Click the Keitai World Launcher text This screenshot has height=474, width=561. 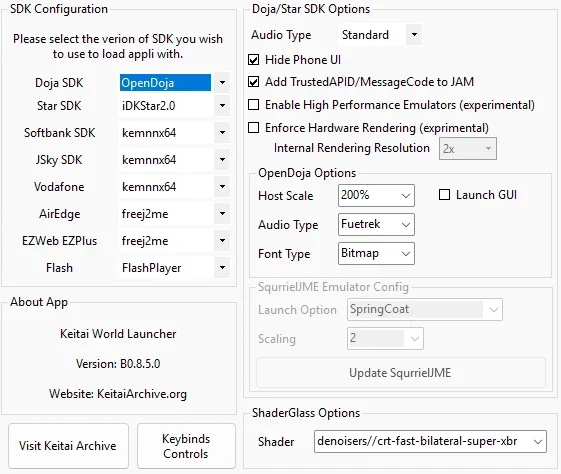click(x=118, y=334)
